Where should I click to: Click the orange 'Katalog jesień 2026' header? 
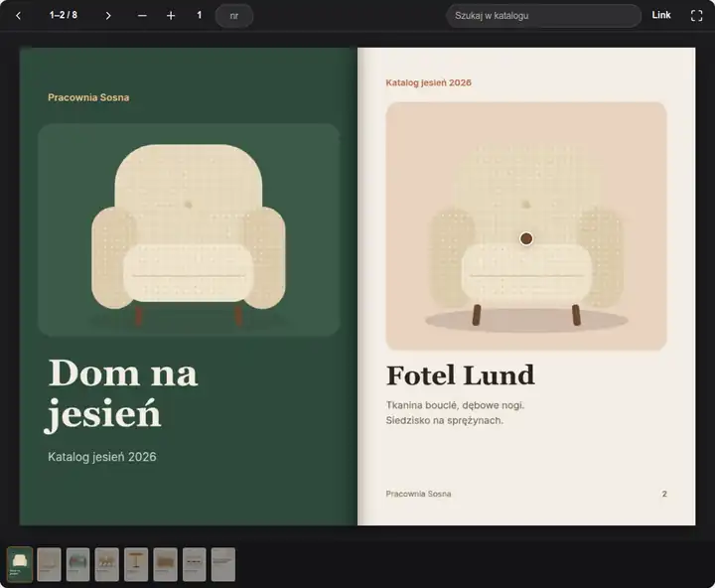pos(428,82)
